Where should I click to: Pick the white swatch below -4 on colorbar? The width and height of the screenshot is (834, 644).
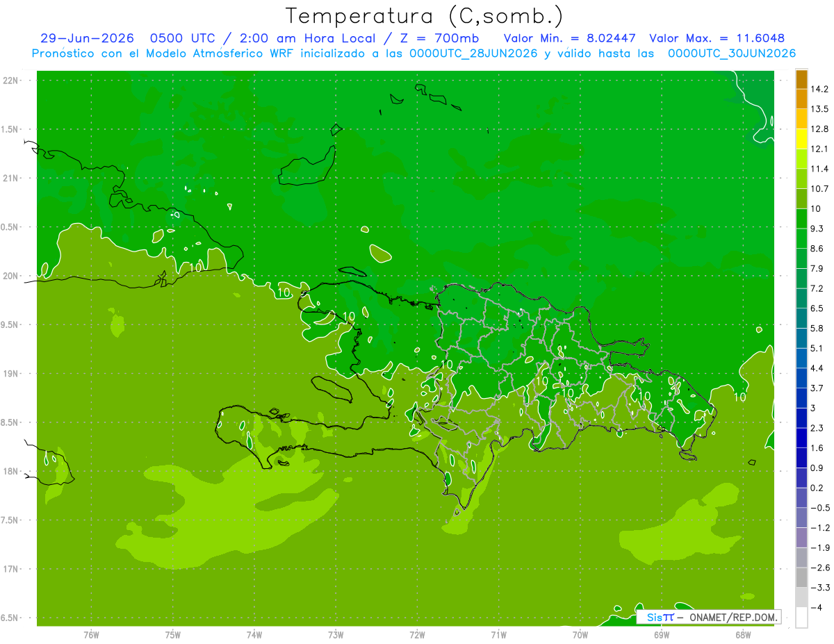click(801, 618)
